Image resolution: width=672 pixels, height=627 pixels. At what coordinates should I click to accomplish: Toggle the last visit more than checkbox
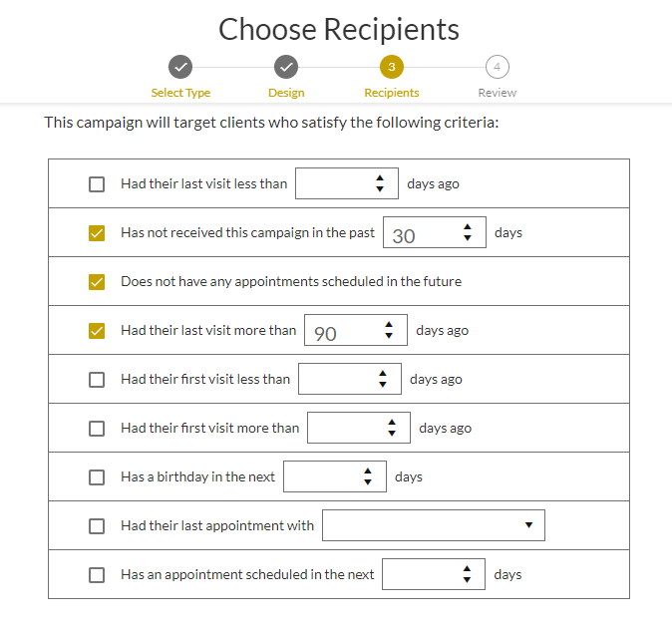(x=97, y=331)
